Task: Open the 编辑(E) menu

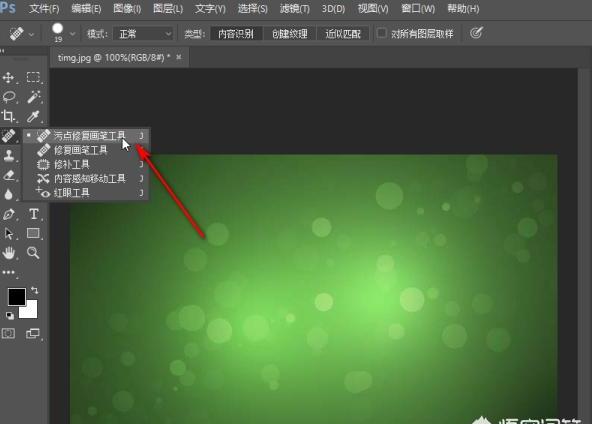Action: coord(86,8)
